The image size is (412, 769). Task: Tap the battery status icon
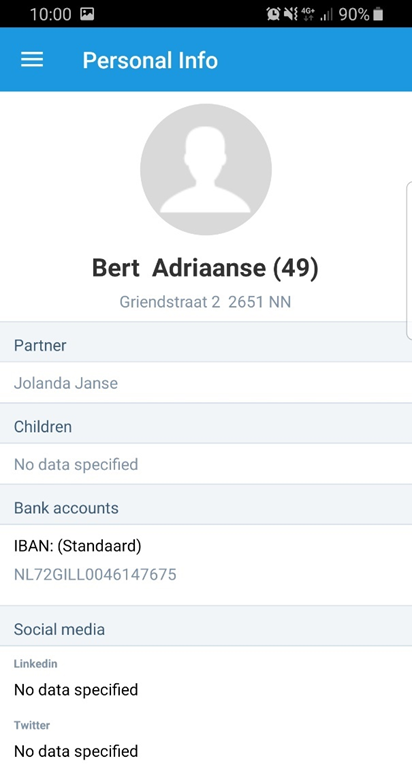378,14
